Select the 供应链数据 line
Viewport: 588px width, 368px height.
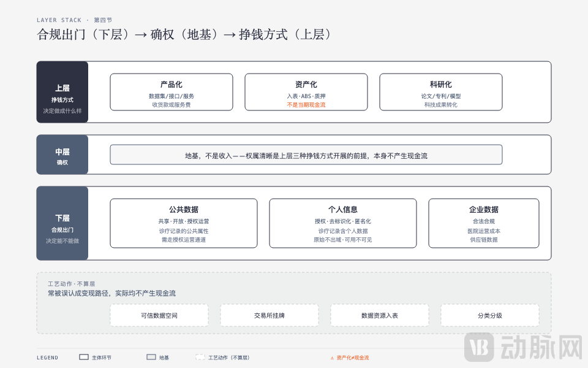[x=484, y=240]
